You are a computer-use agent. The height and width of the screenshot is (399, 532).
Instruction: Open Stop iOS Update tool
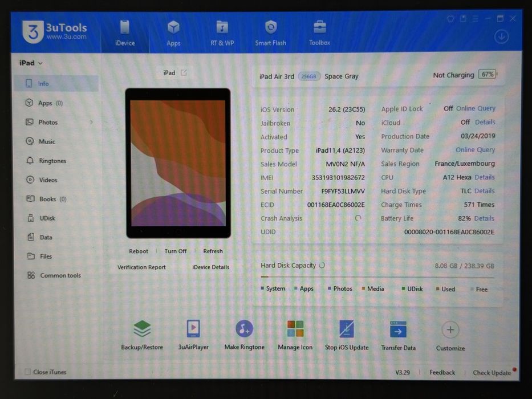tap(347, 335)
